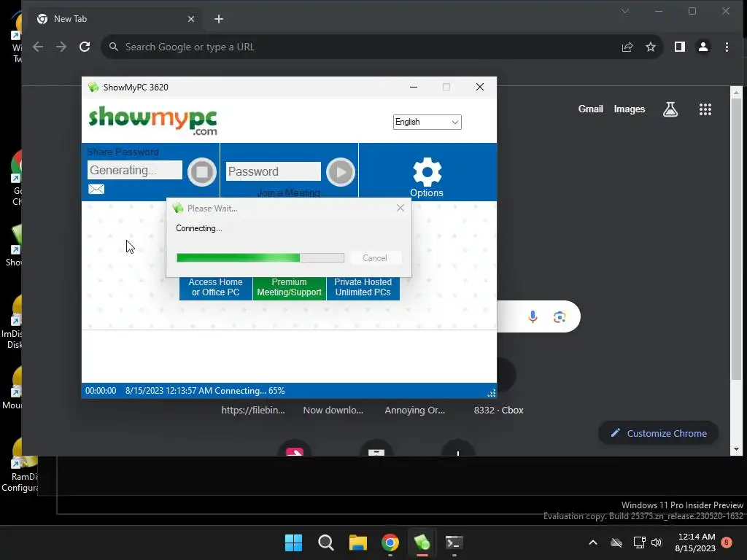Click the Connecting... 65% status text

coord(249,391)
